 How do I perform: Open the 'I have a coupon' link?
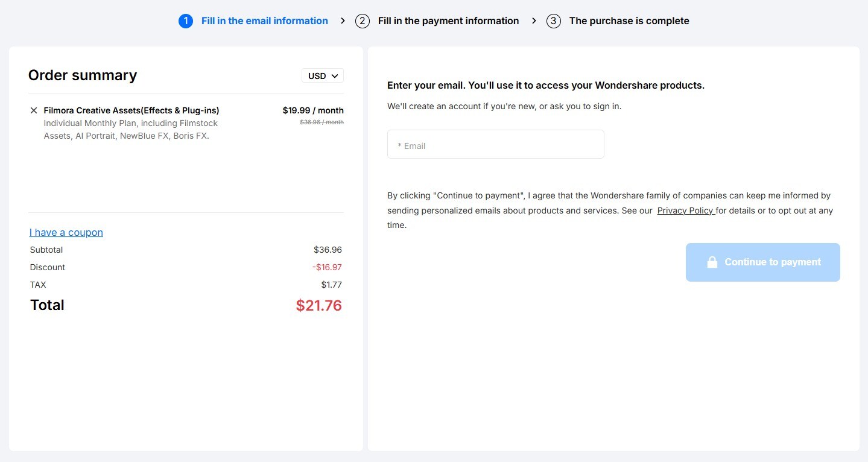pos(66,233)
